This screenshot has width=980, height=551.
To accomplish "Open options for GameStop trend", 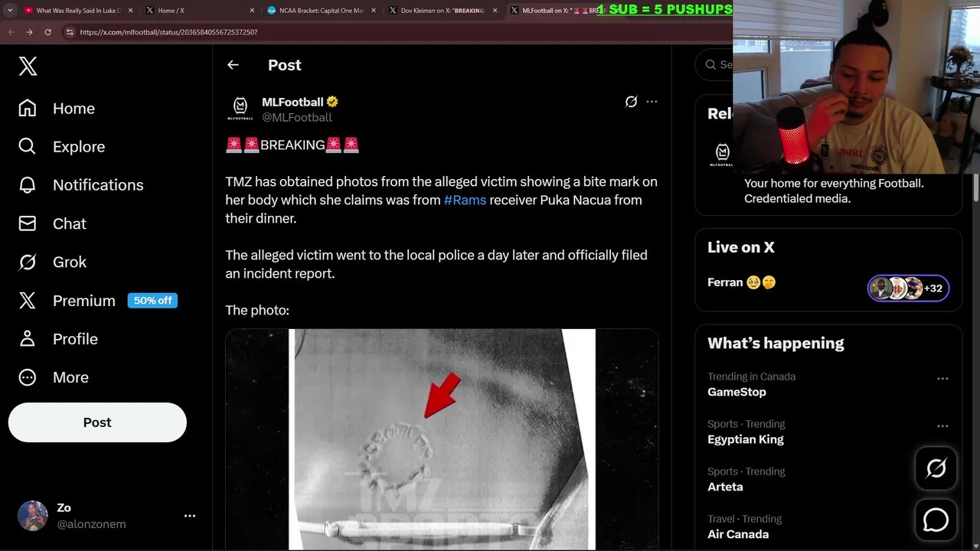I will [x=942, y=378].
